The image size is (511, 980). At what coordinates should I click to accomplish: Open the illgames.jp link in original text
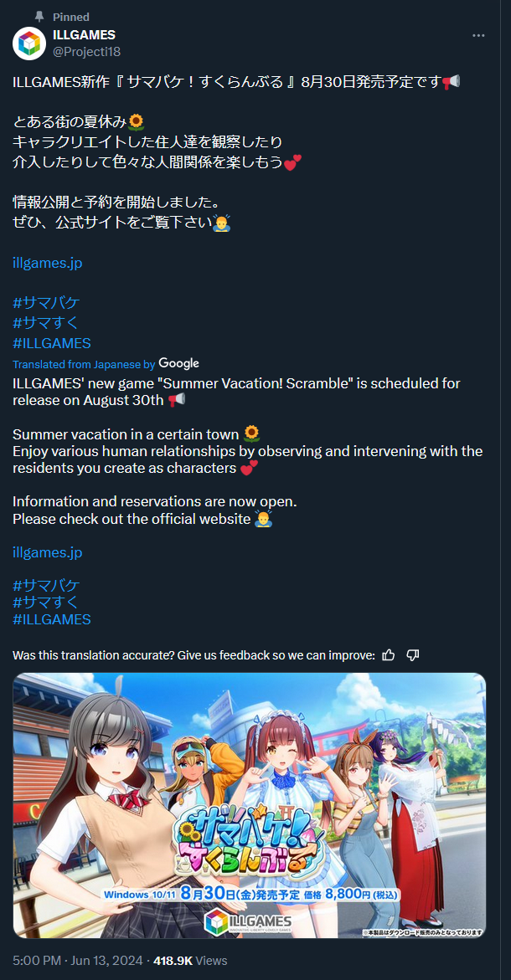tap(48, 263)
